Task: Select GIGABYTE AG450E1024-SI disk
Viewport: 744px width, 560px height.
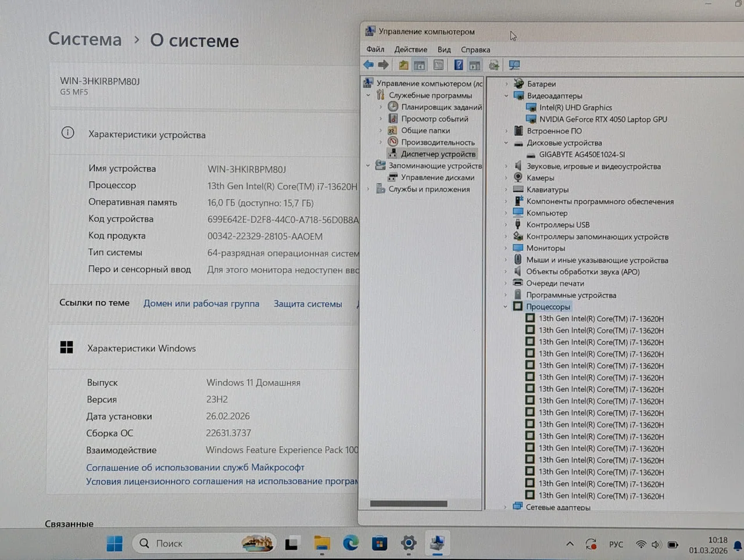Action: click(582, 155)
